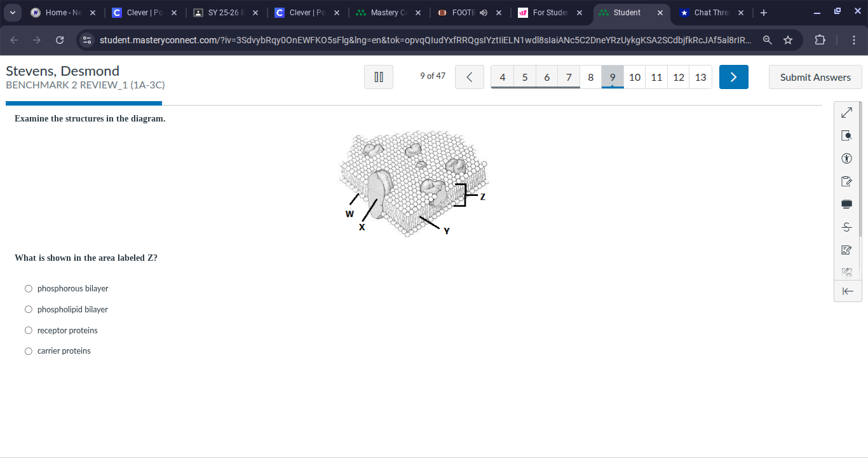The height and width of the screenshot is (458, 868).
Task: Open Chrome's three-dot menu
Action: click(x=854, y=40)
